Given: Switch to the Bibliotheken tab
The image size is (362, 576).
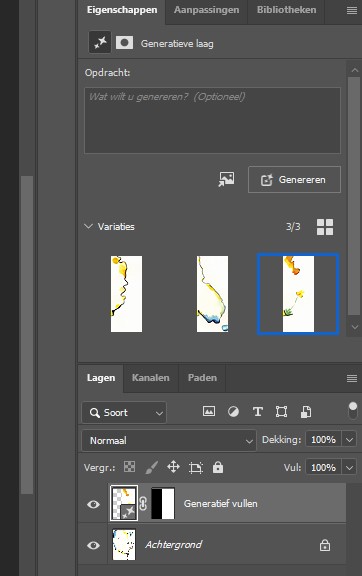Looking at the screenshot, I should click(x=286, y=10).
